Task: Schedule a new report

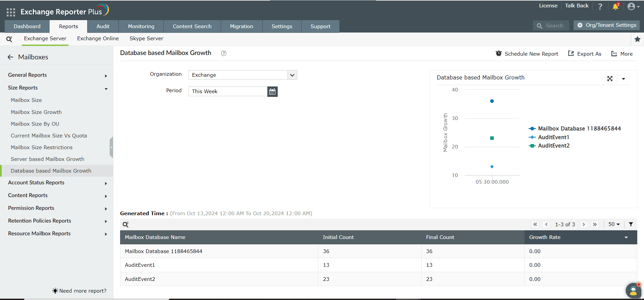Action: tap(527, 54)
